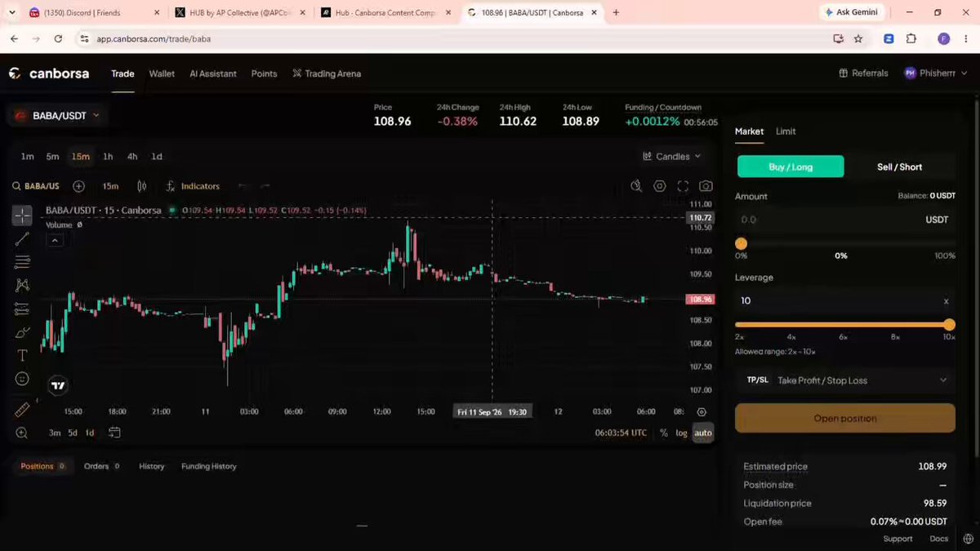Click the zoom-in magnifier tool
The width and height of the screenshot is (980, 551).
[x=22, y=433]
